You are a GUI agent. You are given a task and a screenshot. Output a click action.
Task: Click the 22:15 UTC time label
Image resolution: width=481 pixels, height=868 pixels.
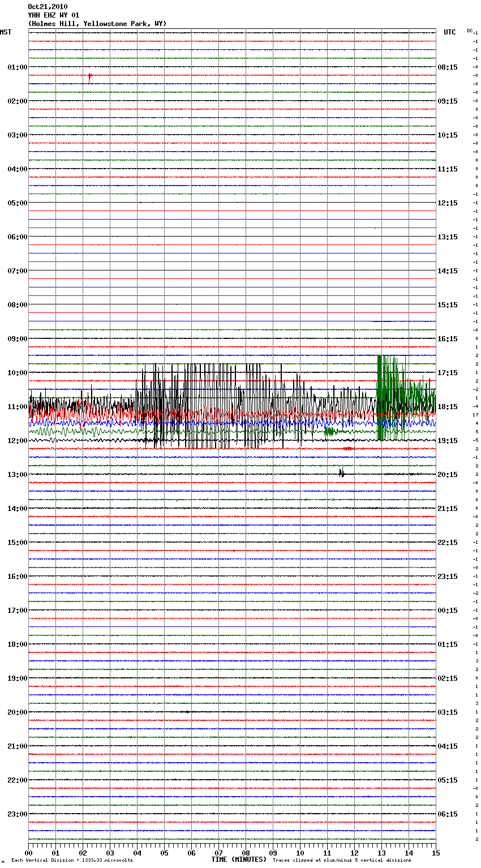pyautogui.click(x=448, y=543)
